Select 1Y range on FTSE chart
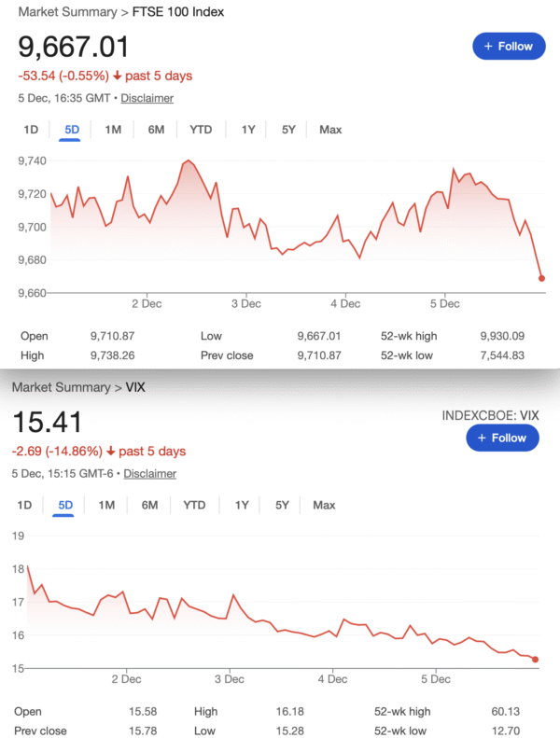 [248, 130]
